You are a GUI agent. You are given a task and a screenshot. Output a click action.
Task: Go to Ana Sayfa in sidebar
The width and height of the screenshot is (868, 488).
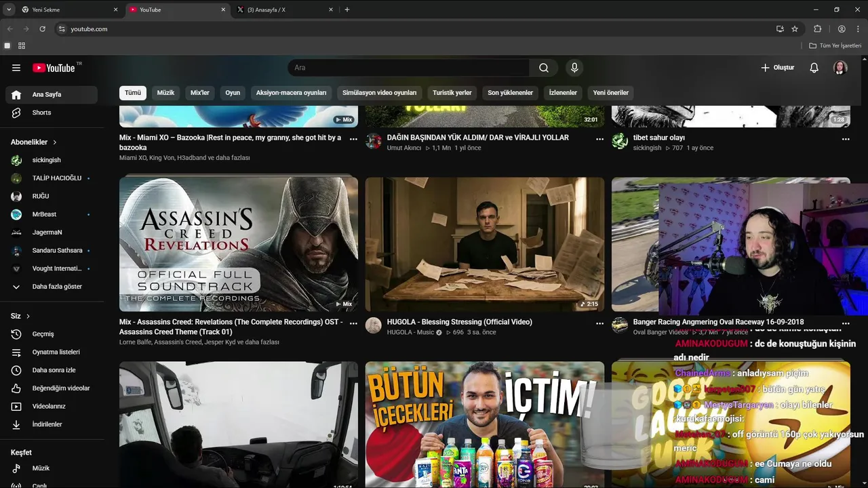pyautogui.click(x=52, y=95)
